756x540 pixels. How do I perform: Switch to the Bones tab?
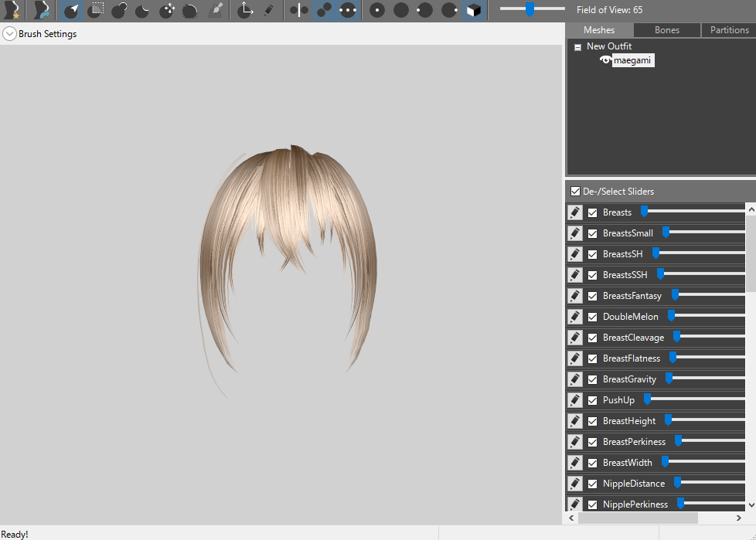tap(666, 30)
